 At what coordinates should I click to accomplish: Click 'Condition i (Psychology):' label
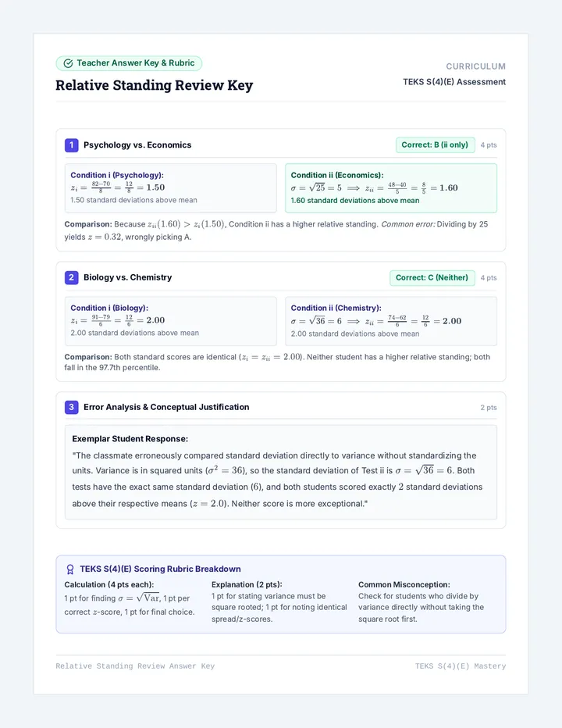(x=117, y=175)
